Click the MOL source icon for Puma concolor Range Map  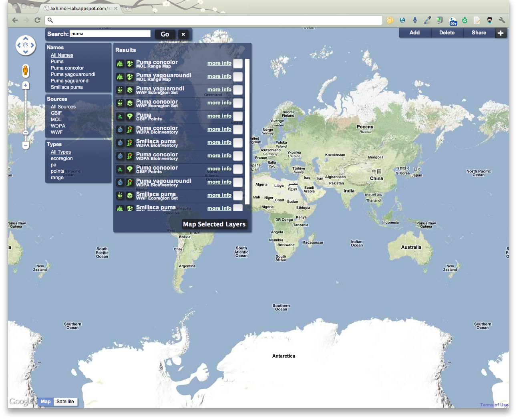[120, 64]
